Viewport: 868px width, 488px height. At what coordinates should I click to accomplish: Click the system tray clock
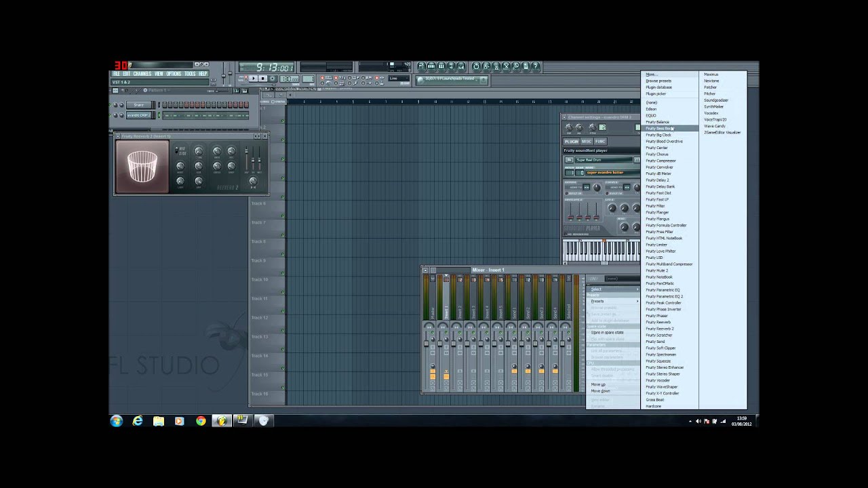click(742, 422)
